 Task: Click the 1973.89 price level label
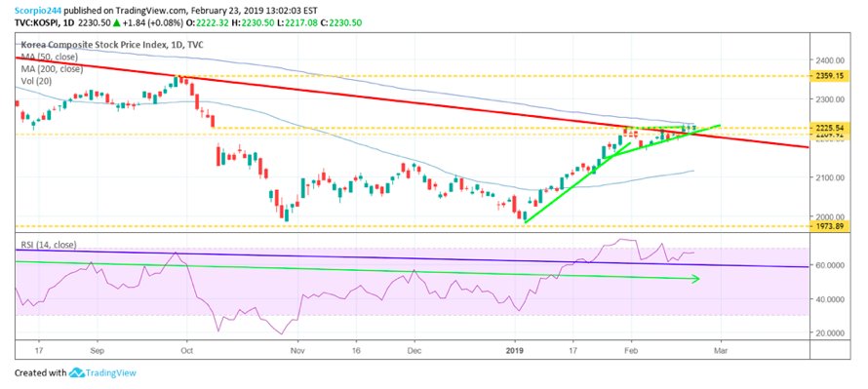tap(829, 226)
